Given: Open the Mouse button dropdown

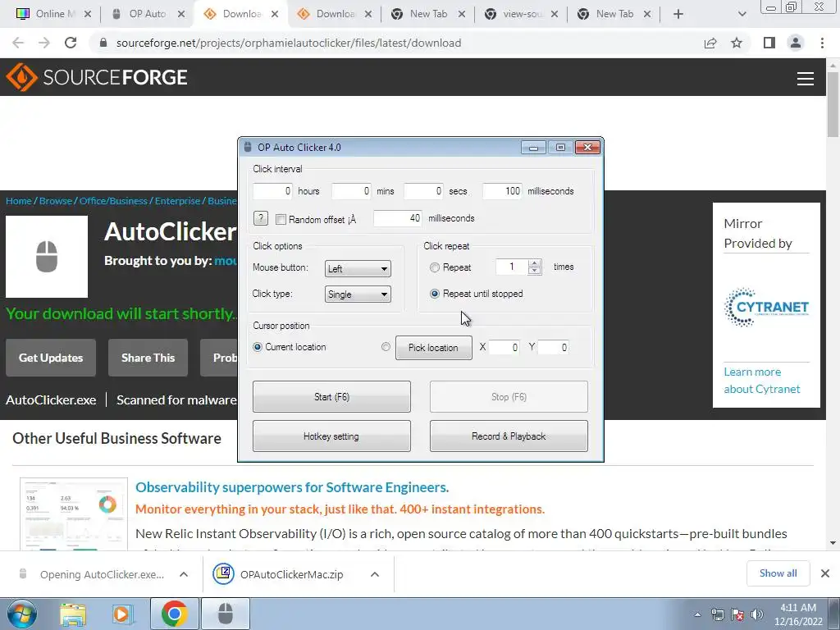Looking at the screenshot, I should point(358,268).
